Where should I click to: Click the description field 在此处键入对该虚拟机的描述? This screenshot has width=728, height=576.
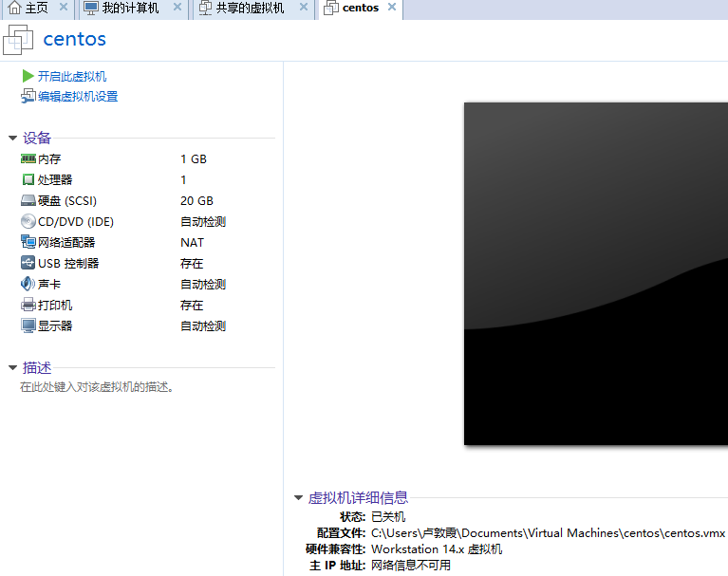[x=97, y=386]
